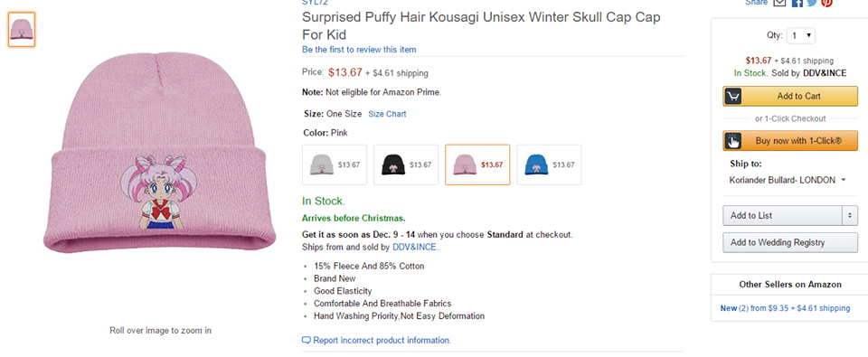Screen dimensions: 868x357
Task: Click Be the first to review link
Action: point(359,50)
